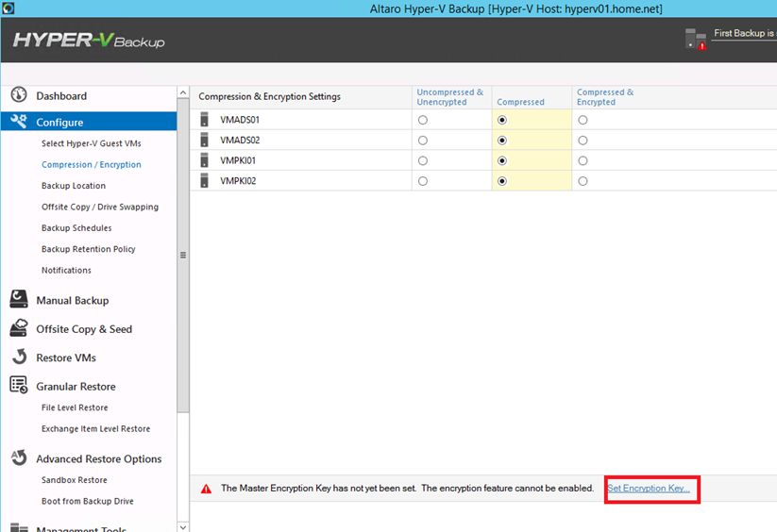The image size is (777, 532).
Task: Open Backup Schedules page
Action: pyautogui.click(x=76, y=228)
